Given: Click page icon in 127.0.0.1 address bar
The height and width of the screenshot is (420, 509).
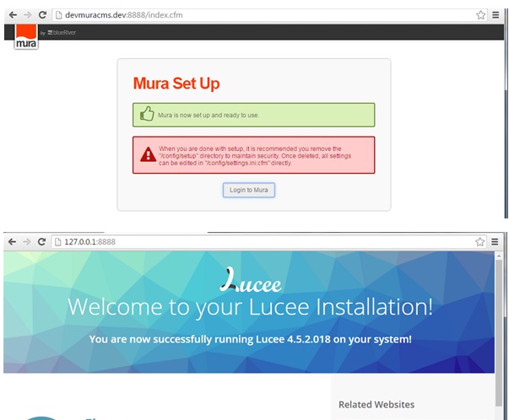Looking at the screenshot, I should point(57,242).
